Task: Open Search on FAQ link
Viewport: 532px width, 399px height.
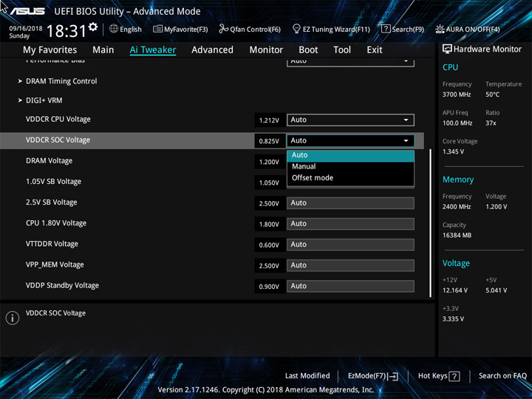Action: click(502, 375)
